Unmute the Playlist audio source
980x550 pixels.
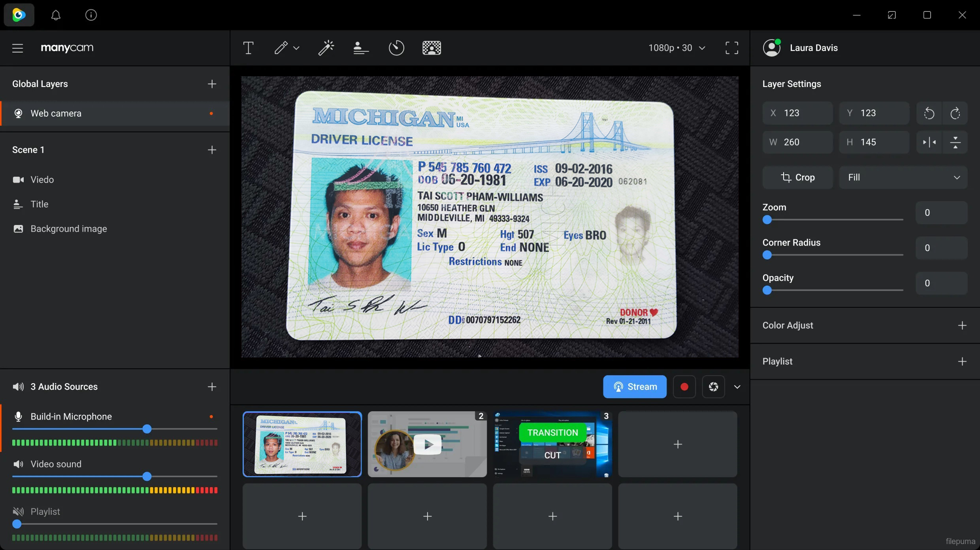pos(18,511)
